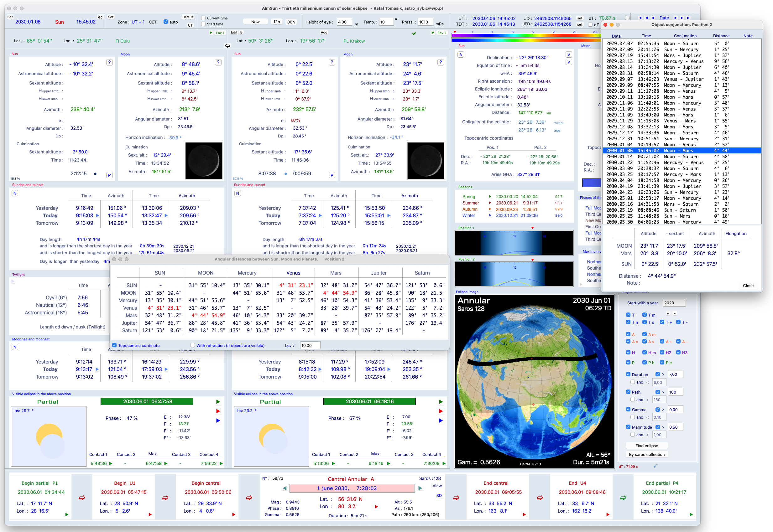Go to previous eclipse with left arrow beside date
Image resolution: width=773 pixels, height=532 pixels.
tap(285, 488)
